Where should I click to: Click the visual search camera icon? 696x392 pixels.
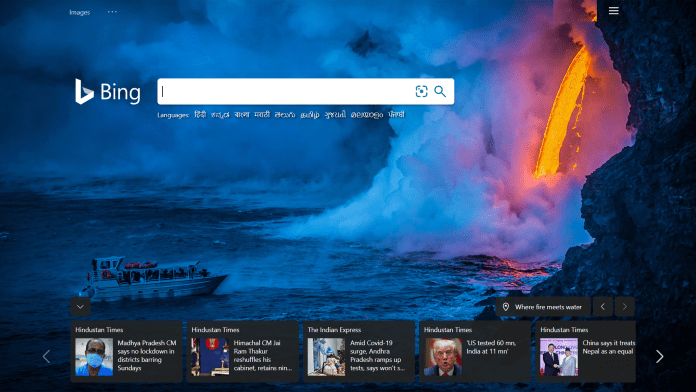[421, 91]
